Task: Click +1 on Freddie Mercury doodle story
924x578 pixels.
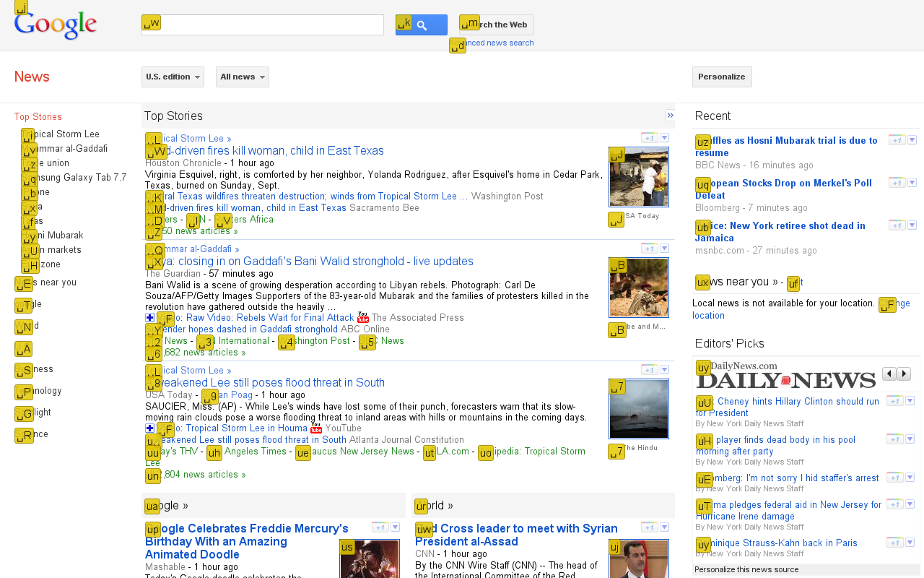Action: (380, 527)
